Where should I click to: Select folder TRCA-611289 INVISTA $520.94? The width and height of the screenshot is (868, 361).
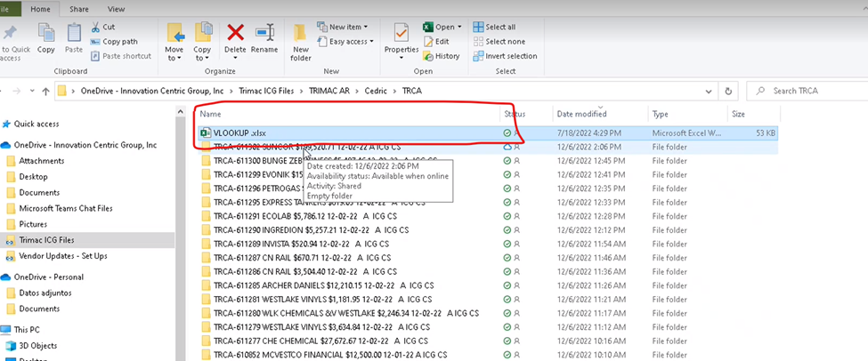coord(487,244)
